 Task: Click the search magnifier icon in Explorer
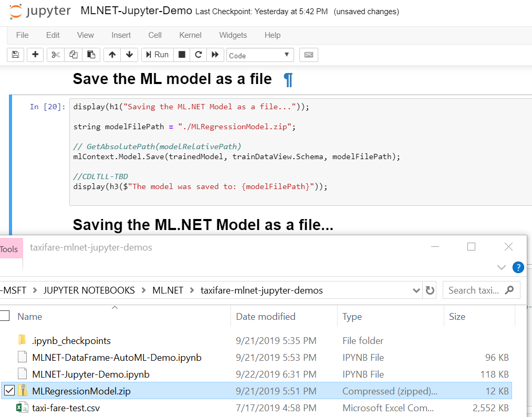click(509, 290)
